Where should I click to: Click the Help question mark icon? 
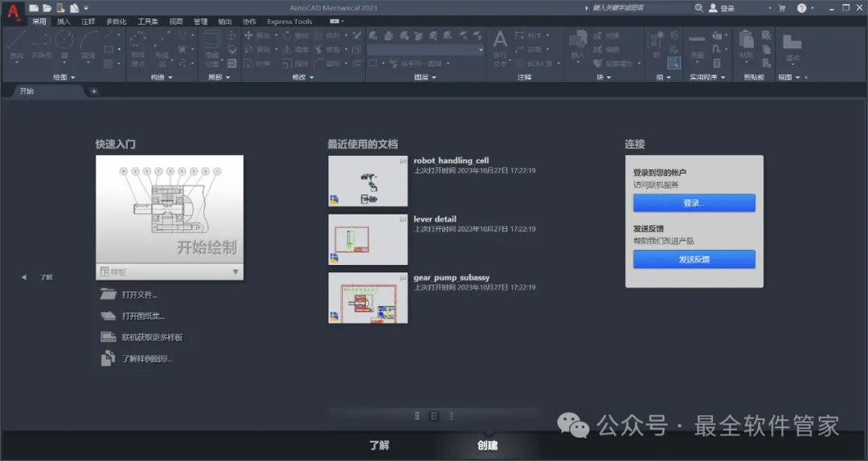coord(801,8)
